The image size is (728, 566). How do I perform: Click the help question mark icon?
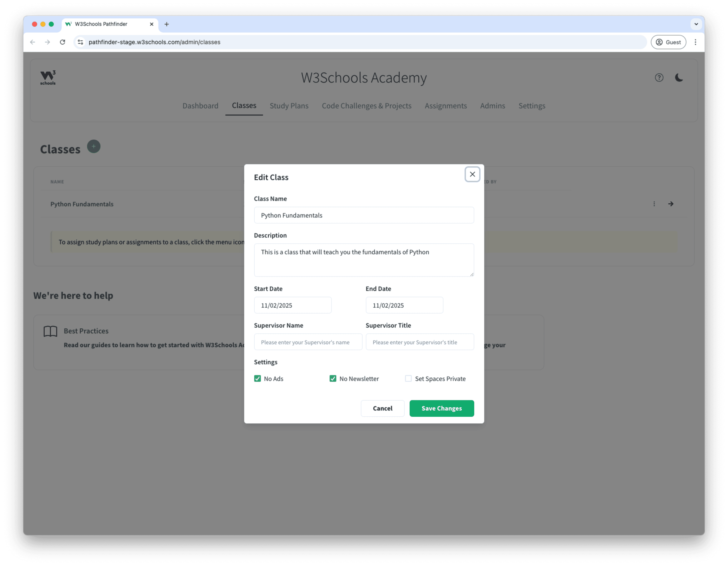(659, 78)
